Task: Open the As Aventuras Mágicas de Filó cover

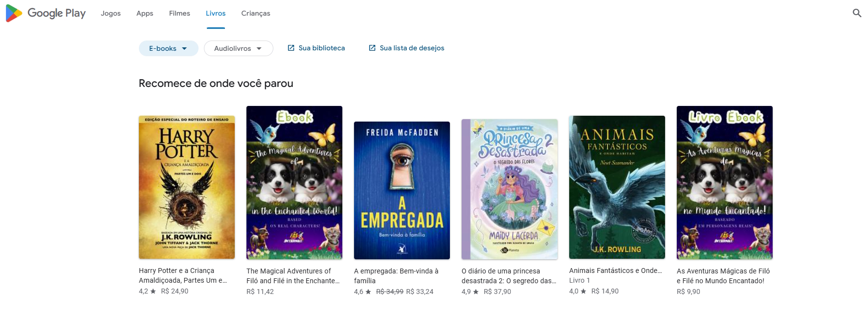Action: click(725, 183)
